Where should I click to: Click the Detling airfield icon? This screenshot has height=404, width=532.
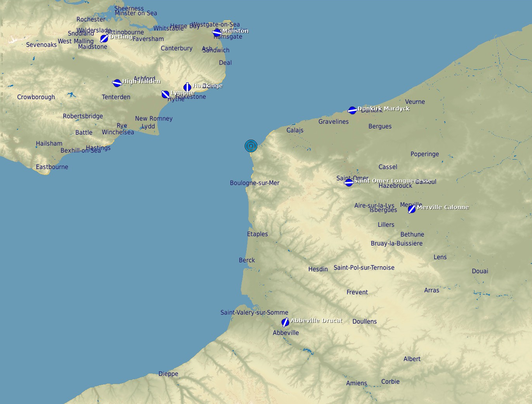pyautogui.click(x=104, y=39)
